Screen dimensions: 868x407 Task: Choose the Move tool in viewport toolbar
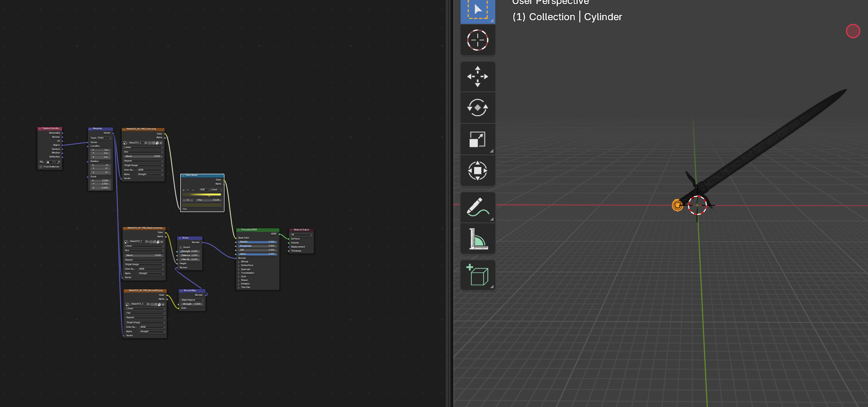(x=478, y=77)
